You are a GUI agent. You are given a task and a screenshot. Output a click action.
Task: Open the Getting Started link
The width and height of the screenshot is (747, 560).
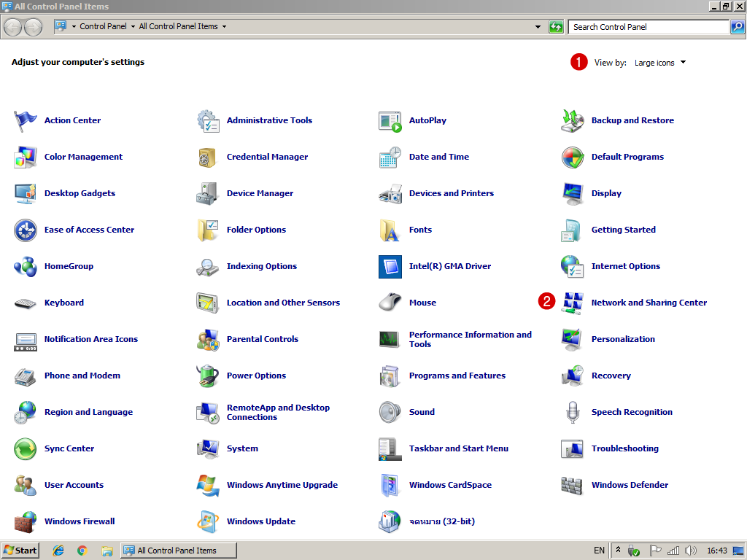pos(623,230)
